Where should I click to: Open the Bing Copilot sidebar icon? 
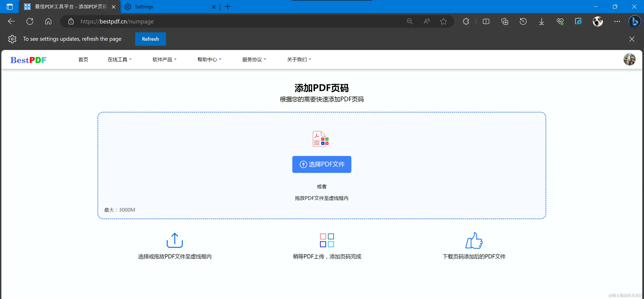pyautogui.click(x=634, y=21)
